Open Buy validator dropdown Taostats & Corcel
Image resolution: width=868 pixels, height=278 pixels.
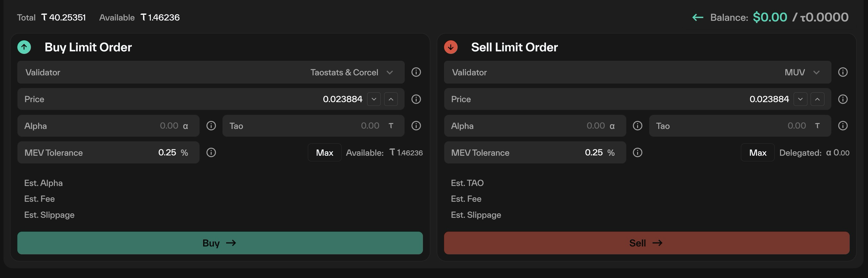pos(211,72)
